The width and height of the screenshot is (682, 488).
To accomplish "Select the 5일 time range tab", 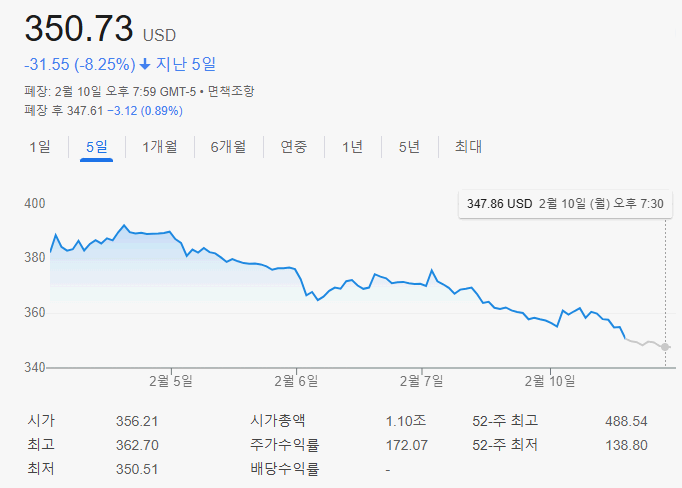I will [x=97, y=147].
